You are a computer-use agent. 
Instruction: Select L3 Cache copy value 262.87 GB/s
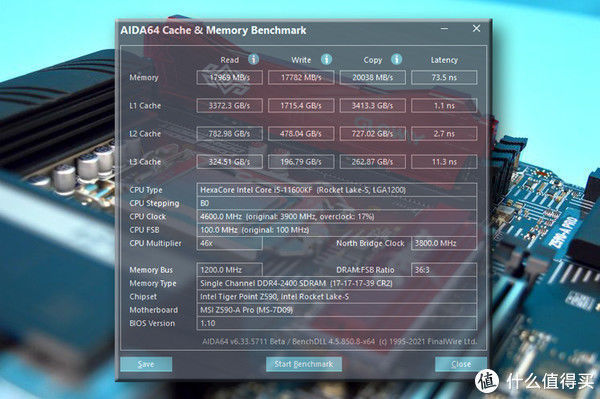point(373,162)
